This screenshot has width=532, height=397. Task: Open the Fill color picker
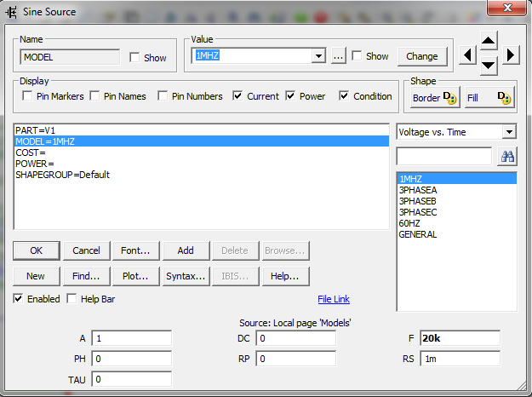(489, 98)
